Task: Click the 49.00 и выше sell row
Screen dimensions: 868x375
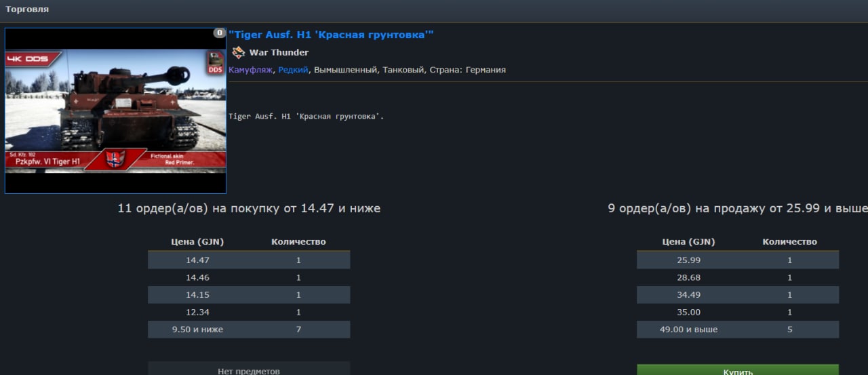Action: pyautogui.click(x=737, y=330)
